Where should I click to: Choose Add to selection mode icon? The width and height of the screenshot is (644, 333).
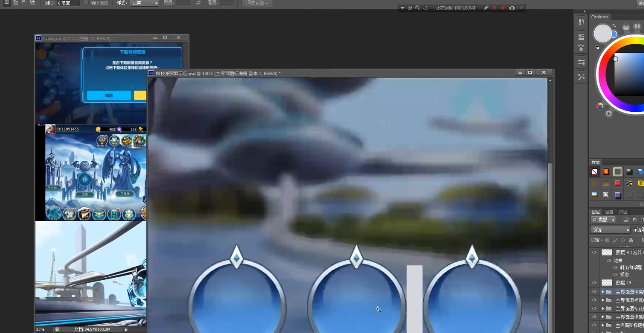15,2
